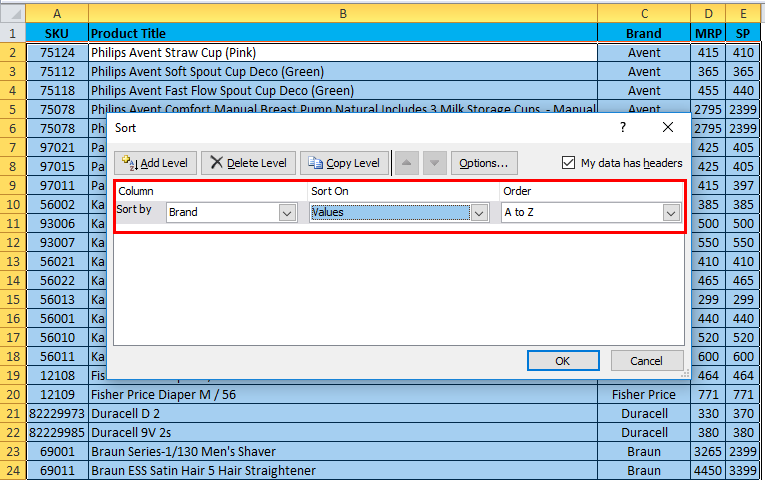765x480 pixels.
Task: Select SKU cell 82229973
Action: click(x=57, y=414)
